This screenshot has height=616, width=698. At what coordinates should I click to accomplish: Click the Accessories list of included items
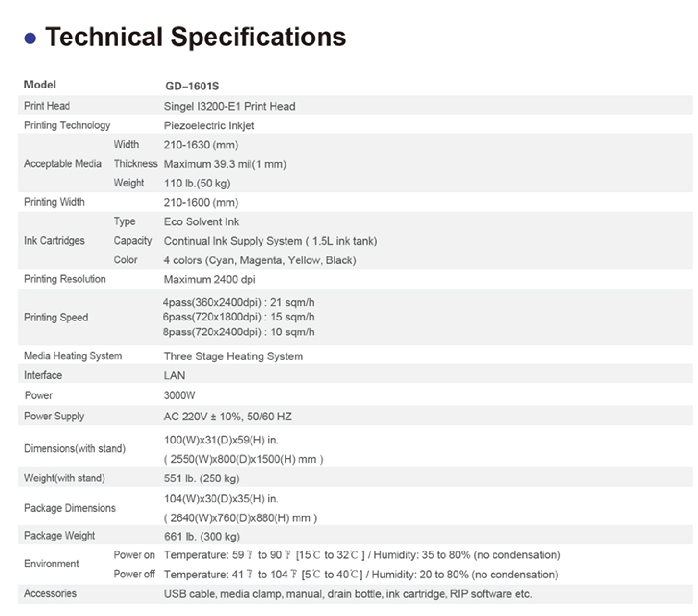coord(348,594)
